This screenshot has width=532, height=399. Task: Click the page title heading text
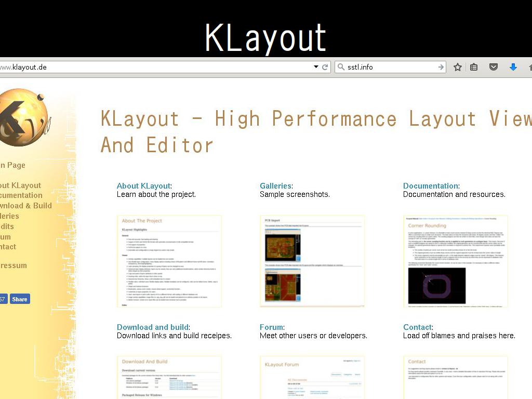[x=316, y=131]
